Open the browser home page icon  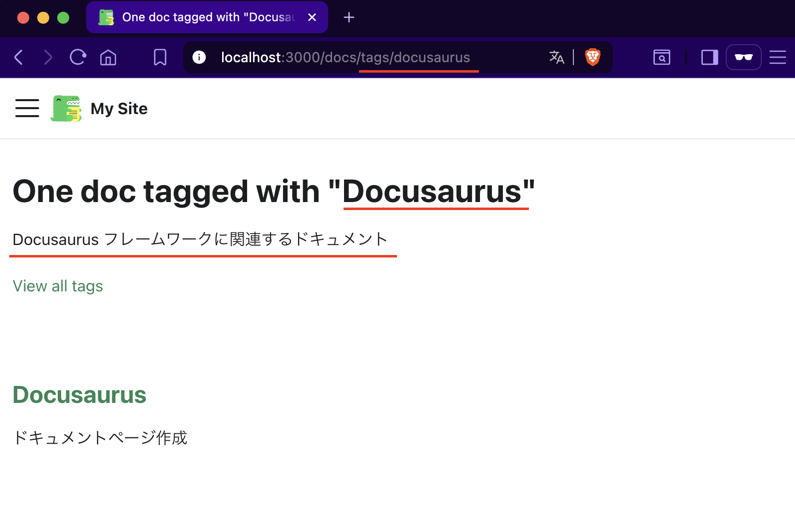coord(108,57)
